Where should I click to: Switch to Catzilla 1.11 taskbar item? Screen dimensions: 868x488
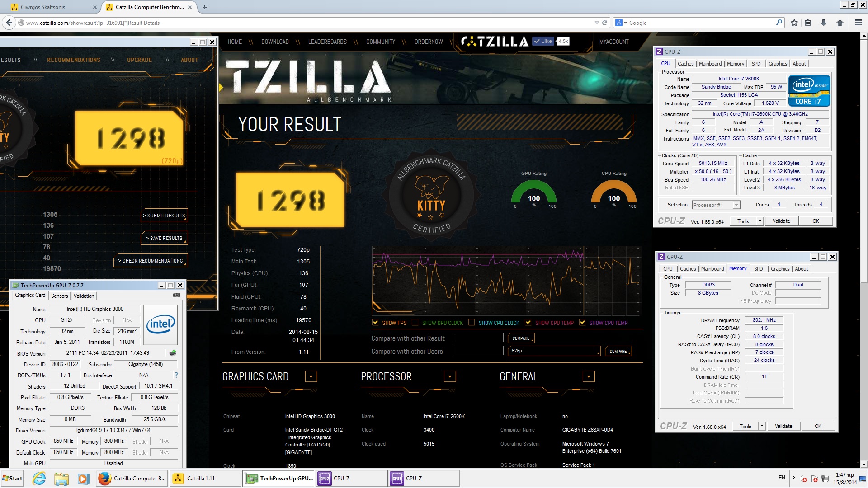tap(206, 478)
